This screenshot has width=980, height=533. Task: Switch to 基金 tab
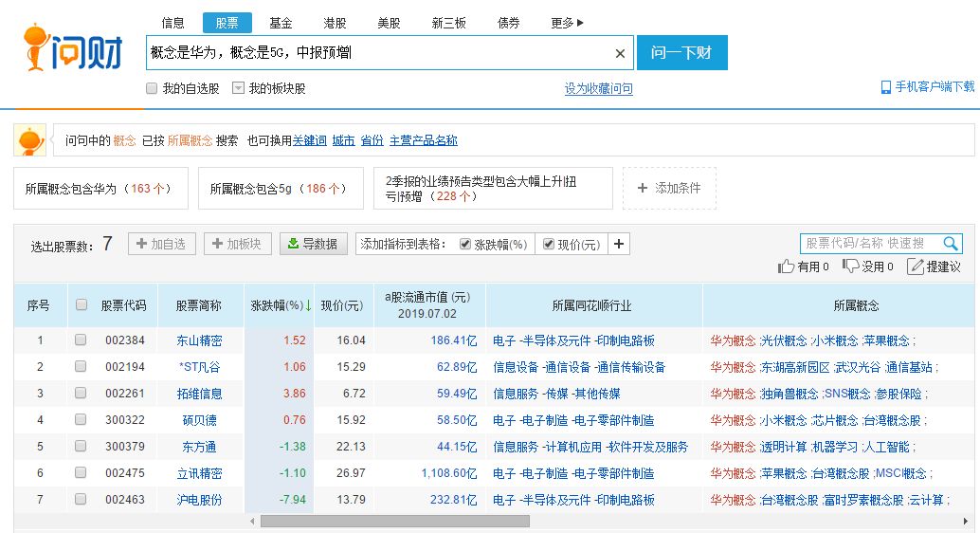point(281,23)
